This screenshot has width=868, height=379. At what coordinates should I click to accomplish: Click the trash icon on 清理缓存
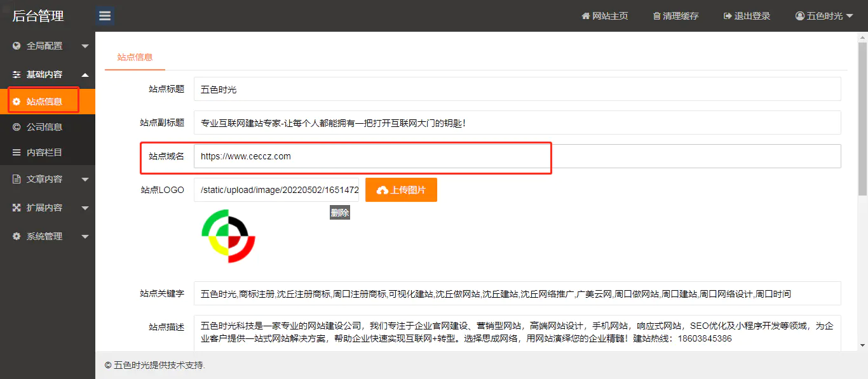pos(658,16)
